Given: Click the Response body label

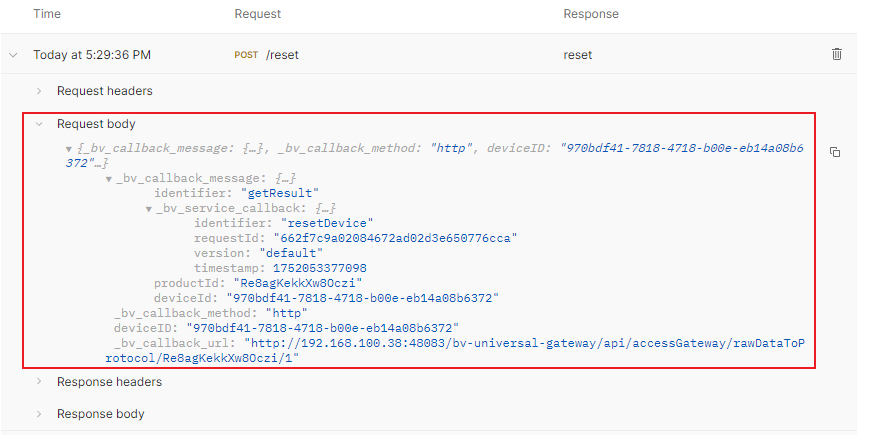Looking at the screenshot, I should tap(100, 414).
